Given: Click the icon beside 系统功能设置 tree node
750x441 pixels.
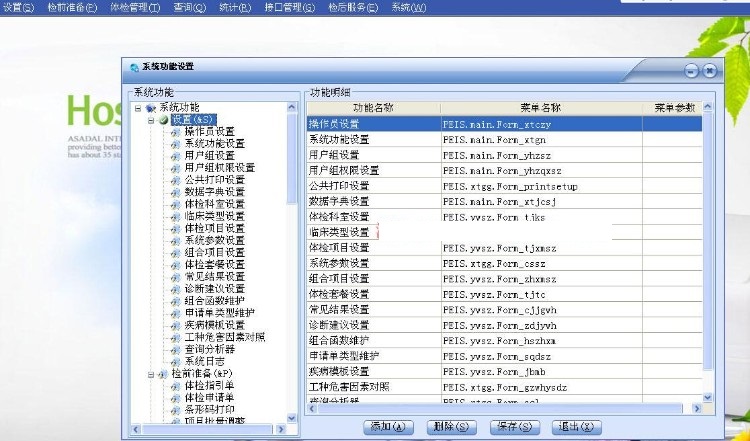Looking at the screenshot, I should pyautogui.click(x=176, y=143).
